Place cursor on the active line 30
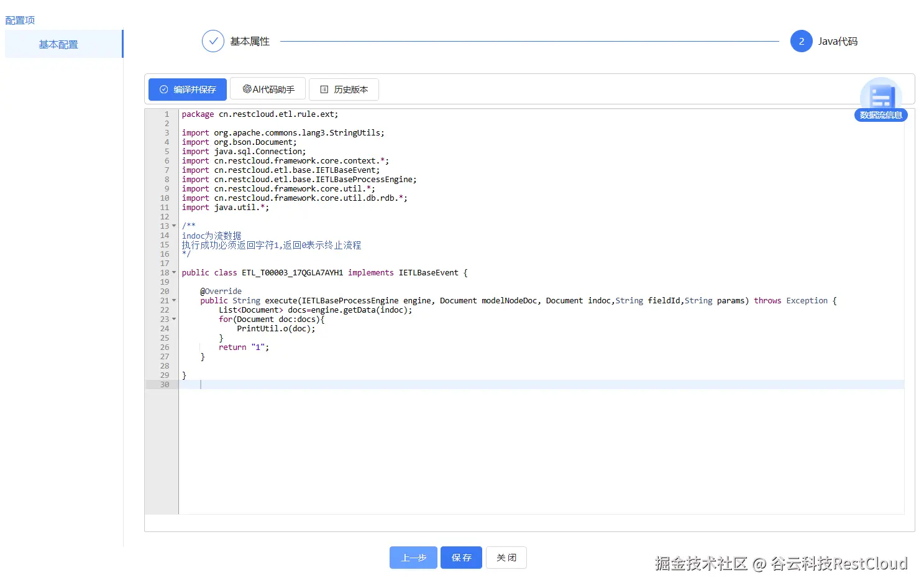The image size is (924, 588). click(541, 385)
